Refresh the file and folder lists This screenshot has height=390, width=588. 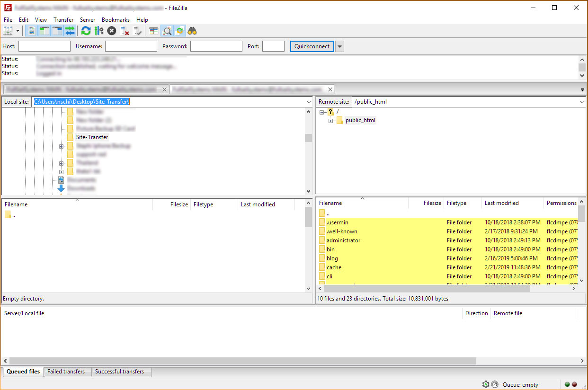coord(86,31)
